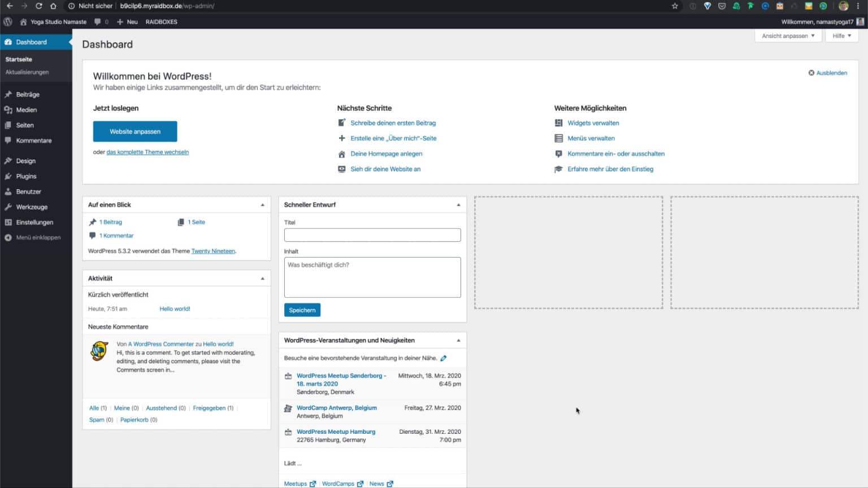Open WordCamps external link
This screenshot has height=488, width=868.
(x=342, y=483)
